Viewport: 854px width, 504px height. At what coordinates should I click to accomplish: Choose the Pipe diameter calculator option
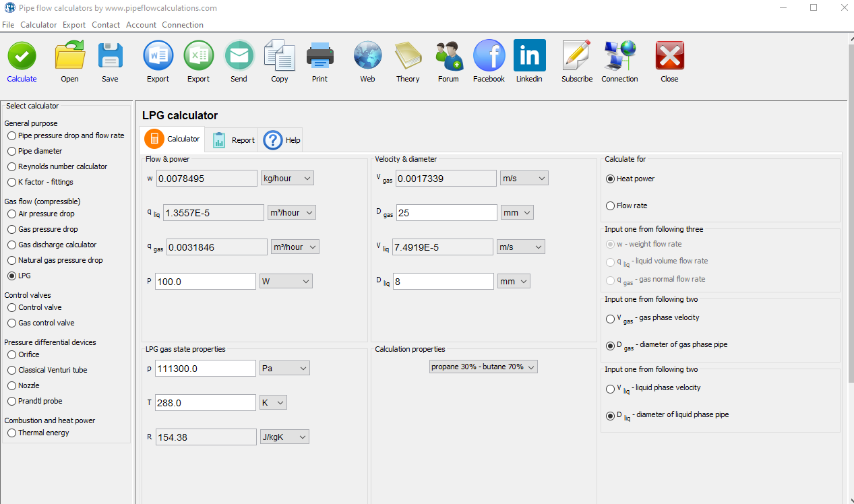[x=12, y=151]
